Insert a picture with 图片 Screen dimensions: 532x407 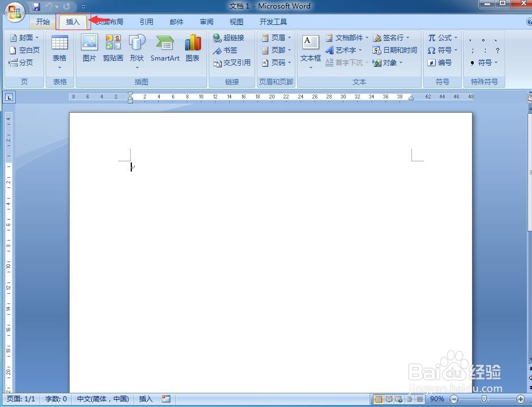tap(89, 48)
